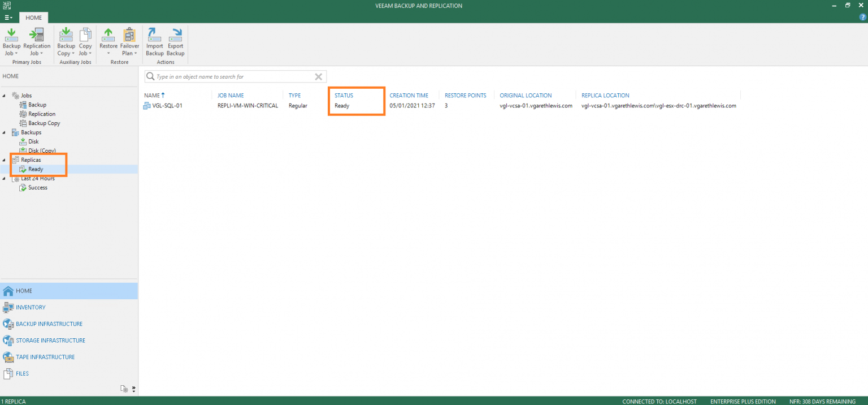Switch to the Inventory view

click(x=29, y=307)
